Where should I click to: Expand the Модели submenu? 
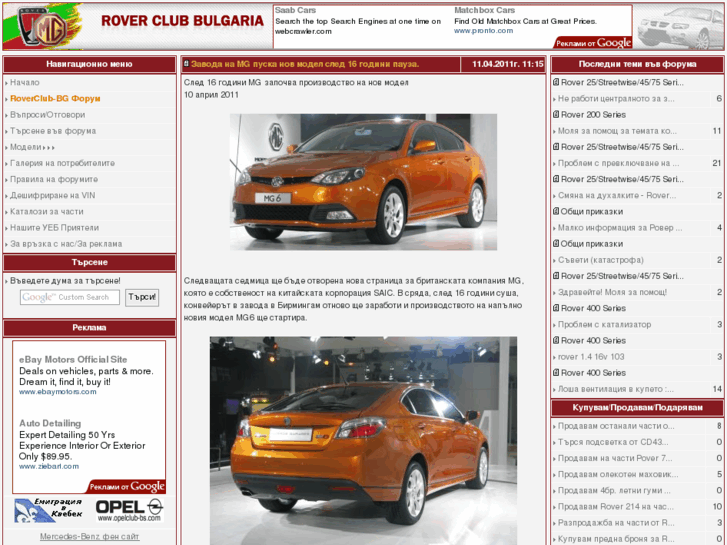(x=32, y=147)
